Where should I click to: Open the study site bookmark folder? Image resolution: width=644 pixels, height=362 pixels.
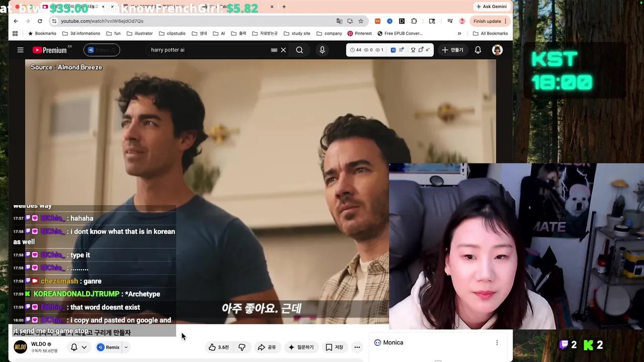tap(297, 34)
